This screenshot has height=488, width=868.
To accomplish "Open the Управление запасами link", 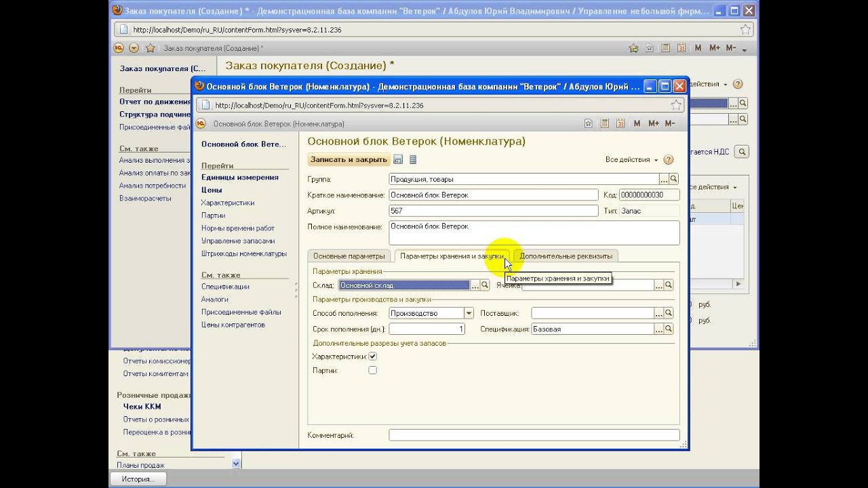I will coord(238,241).
